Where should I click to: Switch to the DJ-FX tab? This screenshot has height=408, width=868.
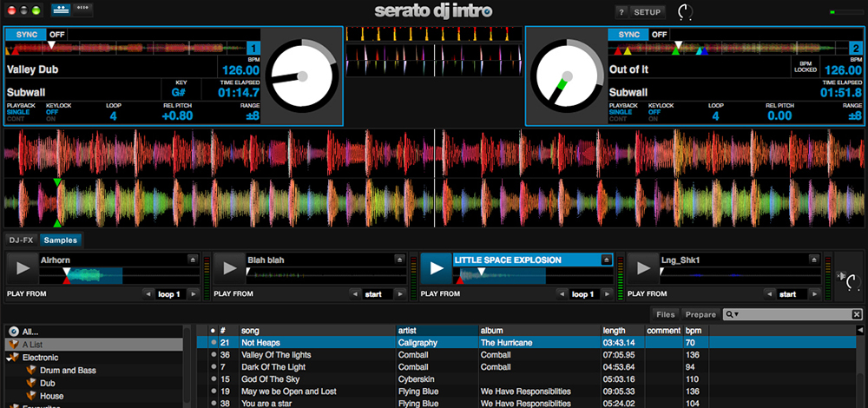coord(22,240)
